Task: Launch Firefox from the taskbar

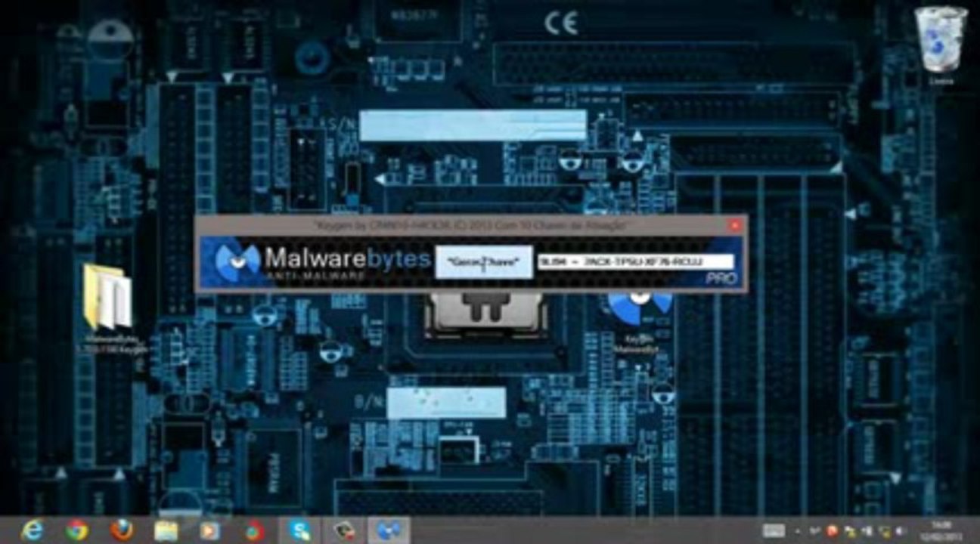Action: pos(121,530)
